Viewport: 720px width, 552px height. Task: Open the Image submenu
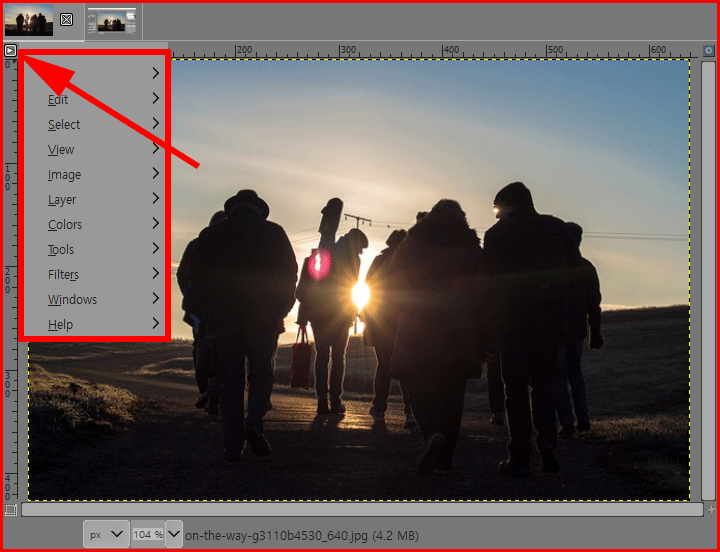tap(96, 175)
